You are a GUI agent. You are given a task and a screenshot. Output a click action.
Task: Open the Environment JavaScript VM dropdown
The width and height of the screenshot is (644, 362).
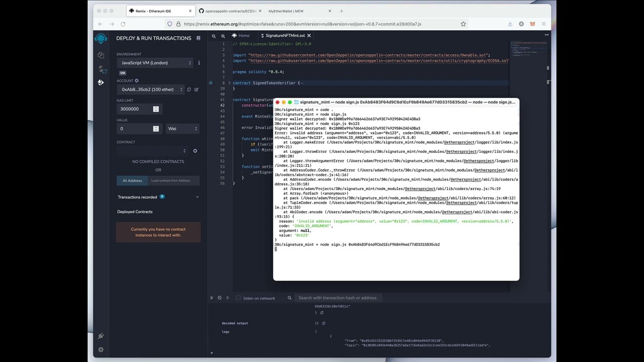point(156,63)
